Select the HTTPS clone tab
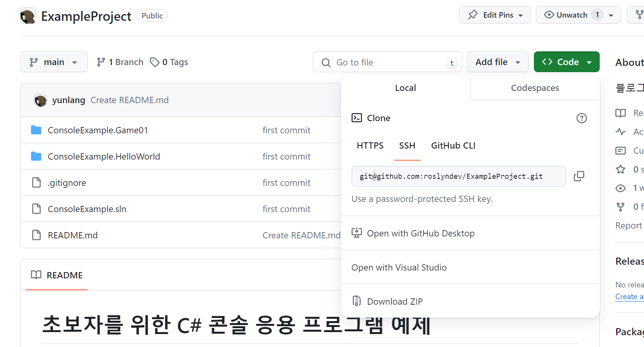 (370, 145)
